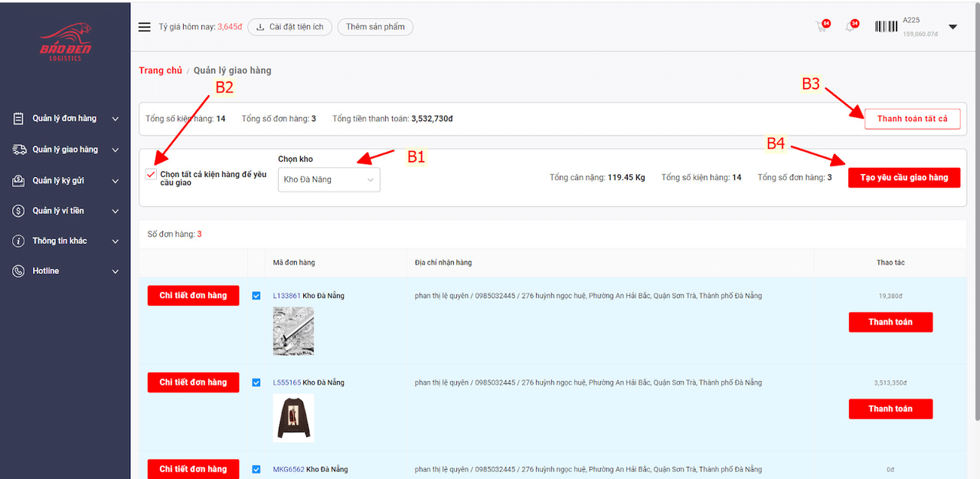Click the Hotline phone icon

click(x=18, y=271)
